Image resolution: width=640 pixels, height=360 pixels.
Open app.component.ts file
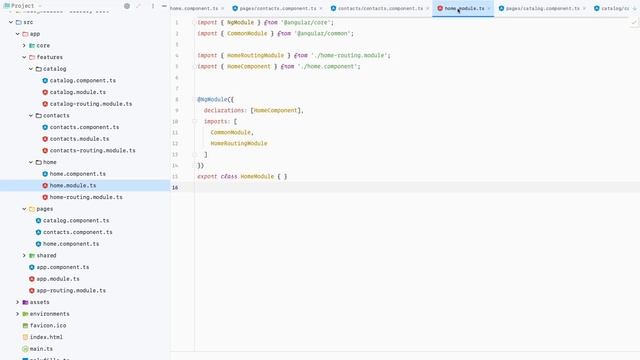(62, 267)
